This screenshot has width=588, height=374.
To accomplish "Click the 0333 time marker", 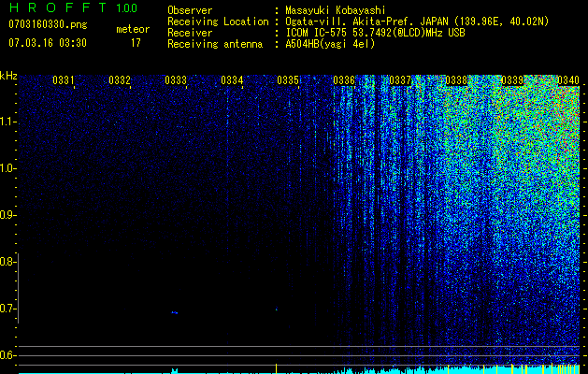I will [x=176, y=80].
